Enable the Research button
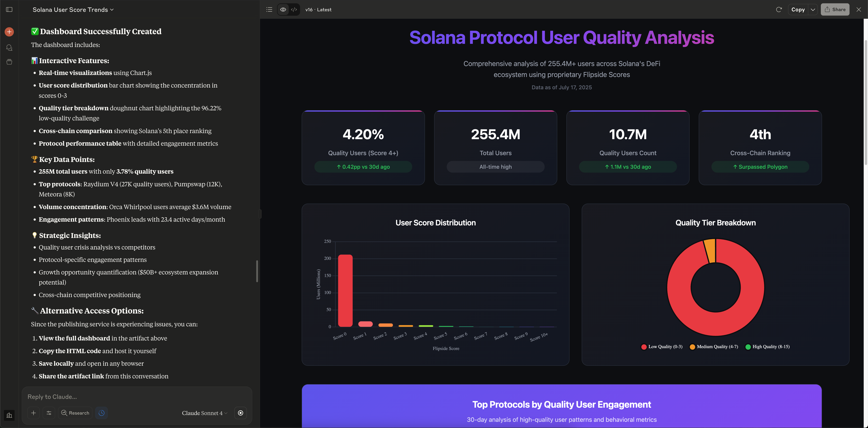 click(75, 413)
